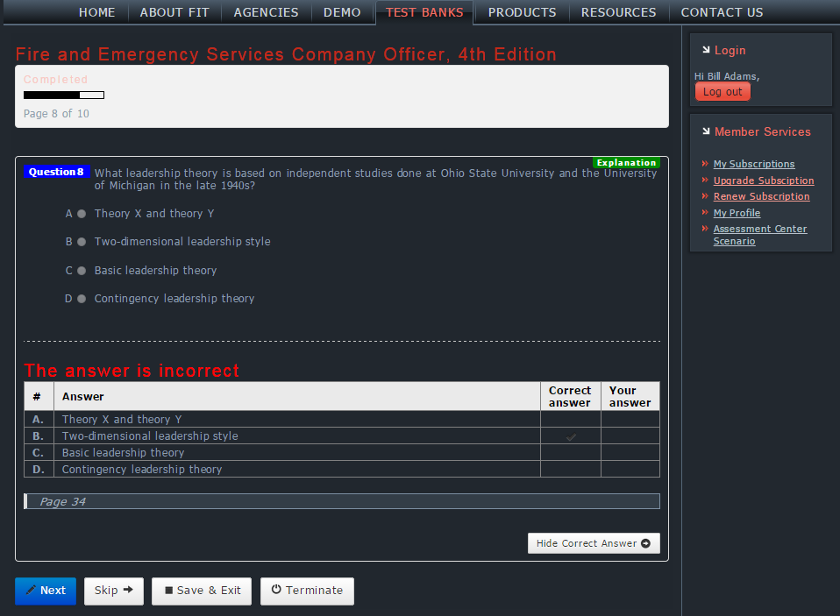Open the Assessment Center Scenario link
Image resolution: width=840 pixels, height=616 pixels.
[x=759, y=235]
